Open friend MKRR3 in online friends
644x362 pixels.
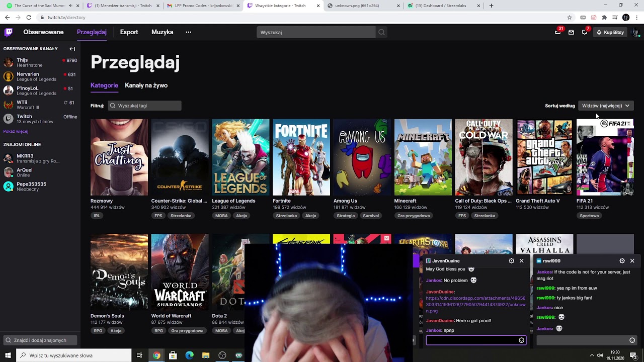[x=40, y=158]
